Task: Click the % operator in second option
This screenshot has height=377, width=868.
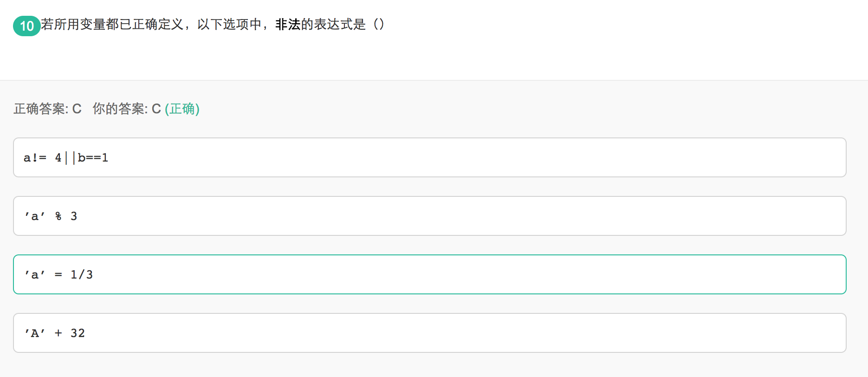Action: (58, 216)
